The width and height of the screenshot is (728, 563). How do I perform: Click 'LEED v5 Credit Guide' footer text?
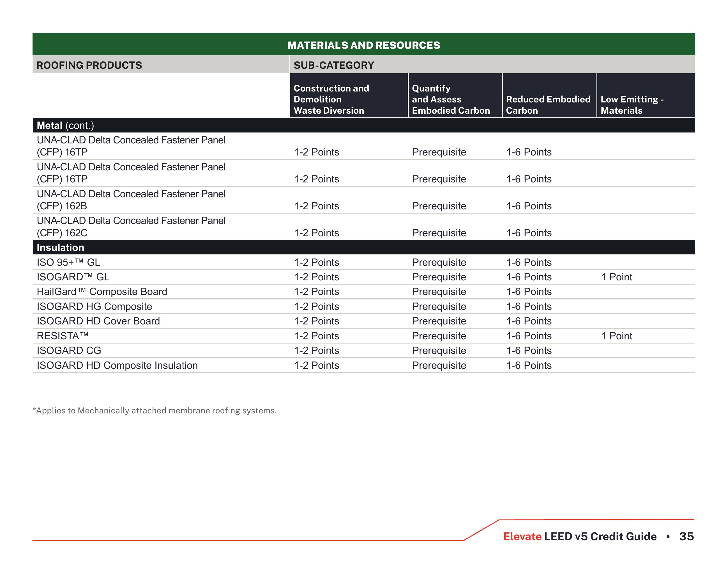coord(600,536)
